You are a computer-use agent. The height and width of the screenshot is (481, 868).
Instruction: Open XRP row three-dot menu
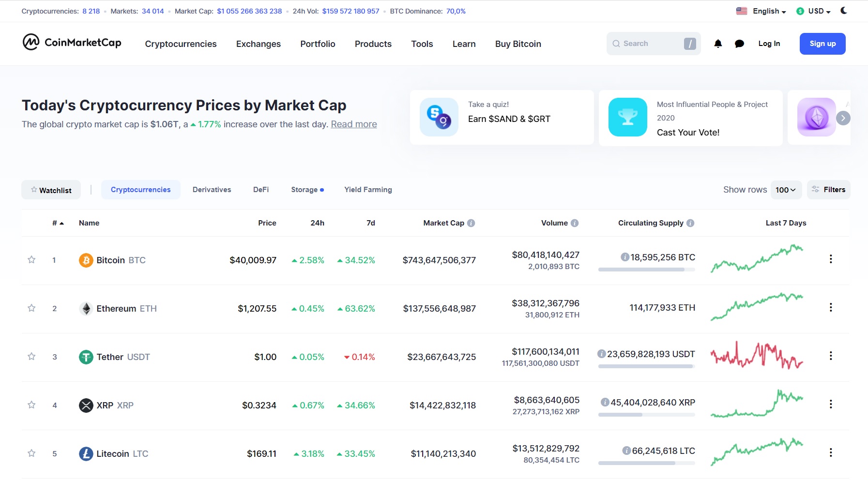click(831, 404)
